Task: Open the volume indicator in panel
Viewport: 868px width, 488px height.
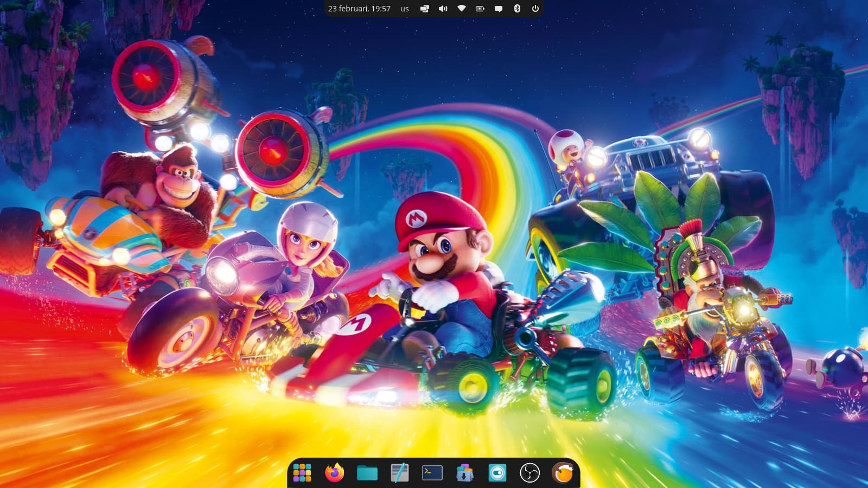Action: pos(443,9)
